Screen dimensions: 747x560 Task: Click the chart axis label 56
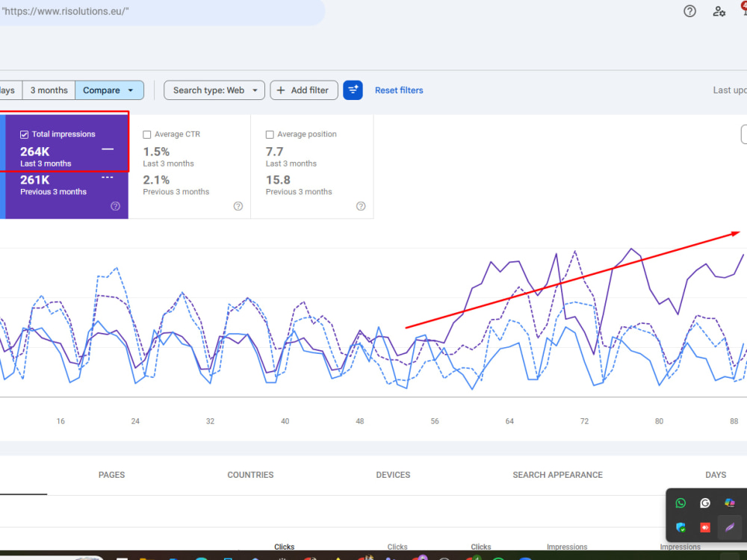pyautogui.click(x=435, y=421)
